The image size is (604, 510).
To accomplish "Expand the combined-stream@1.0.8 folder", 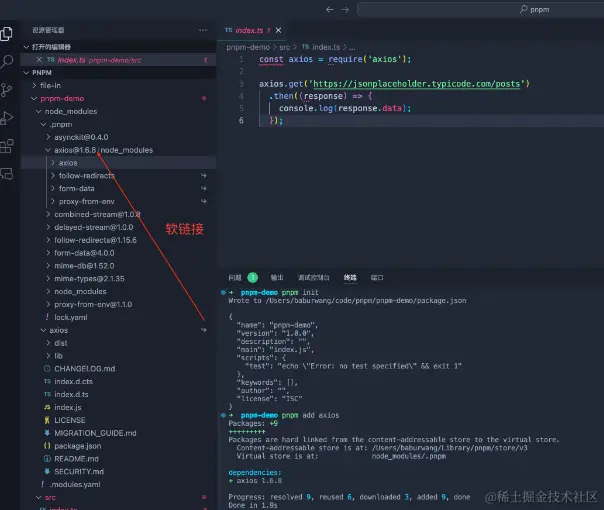I will [118, 215].
